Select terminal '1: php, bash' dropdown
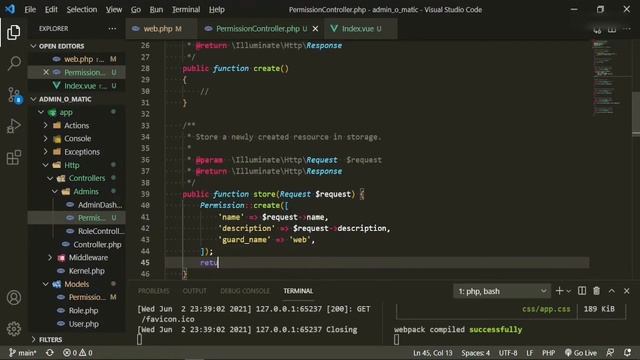Screen dimensions: 640x360 (x=502, y=291)
